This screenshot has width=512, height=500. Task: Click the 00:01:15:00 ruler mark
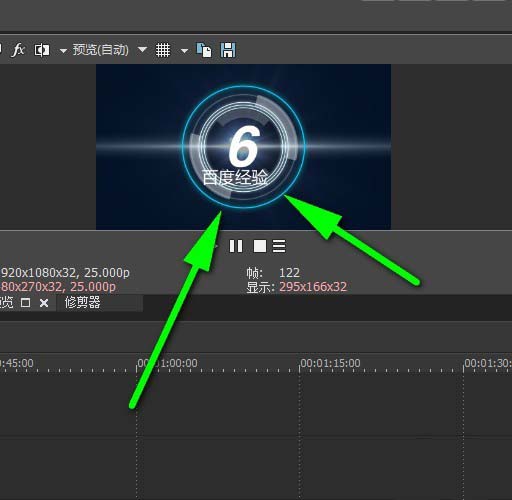tap(330, 363)
